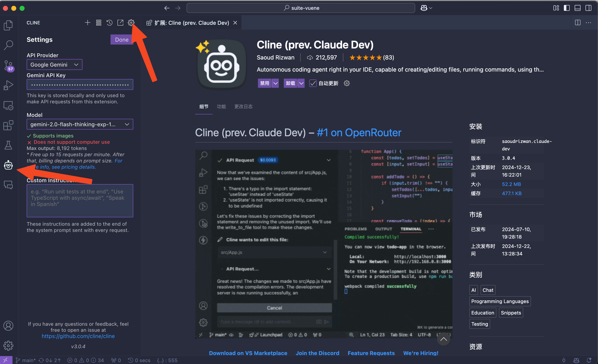Open the Manage gear in activity bar
The height and width of the screenshot is (364, 598).
[9, 345]
